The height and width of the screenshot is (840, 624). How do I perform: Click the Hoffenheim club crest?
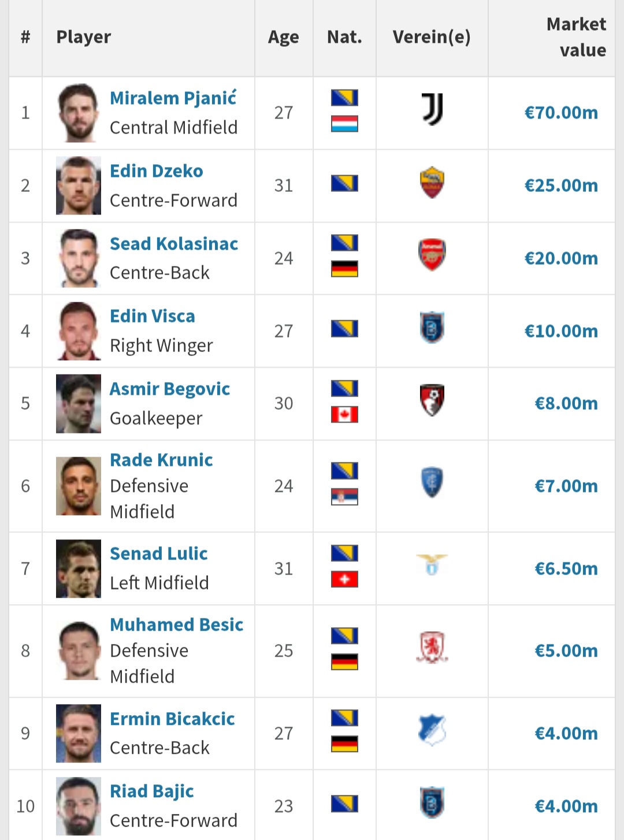[x=432, y=730]
